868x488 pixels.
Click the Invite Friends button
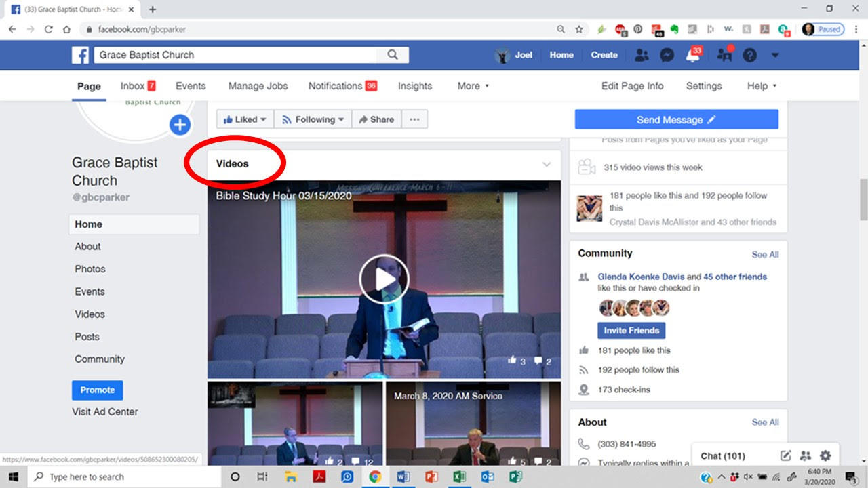tap(631, 331)
